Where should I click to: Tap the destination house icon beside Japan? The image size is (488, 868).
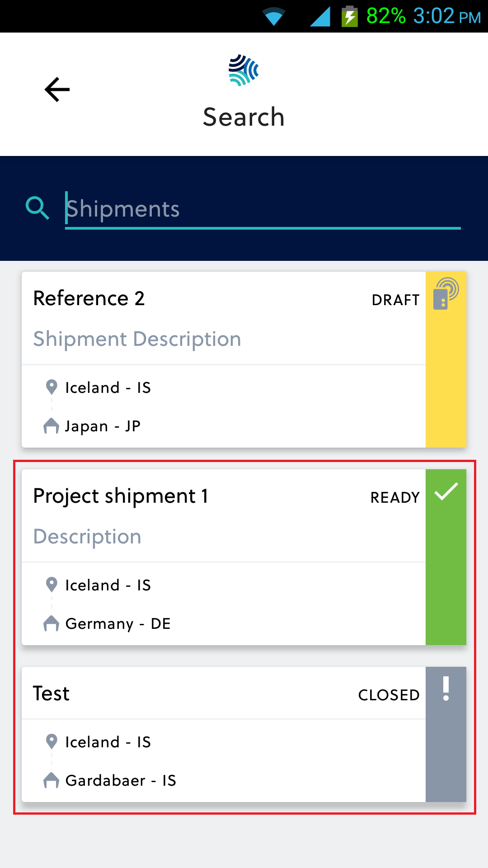pyautogui.click(x=51, y=426)
